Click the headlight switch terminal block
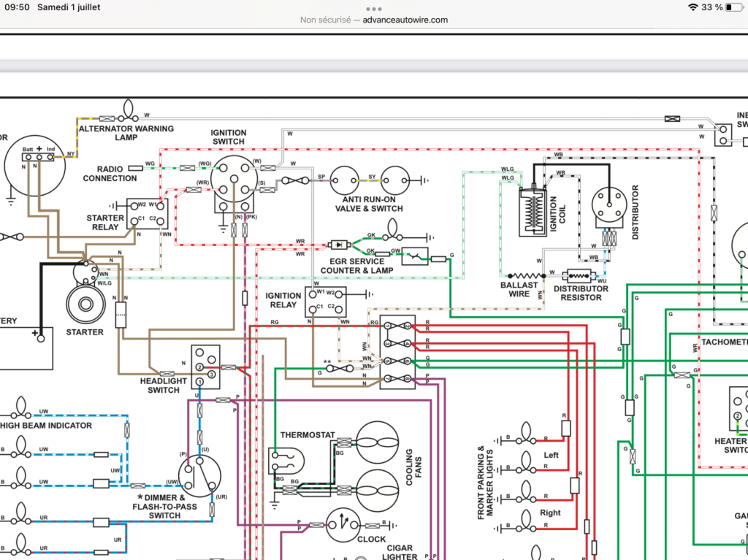The height and width of the screenshot is (560, 748). pos(205,367)
